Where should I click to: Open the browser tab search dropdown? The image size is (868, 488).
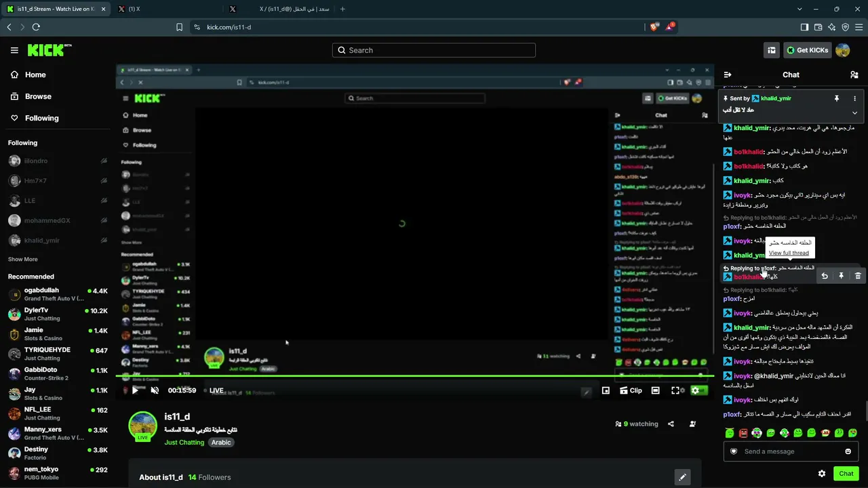pos(800,9)
